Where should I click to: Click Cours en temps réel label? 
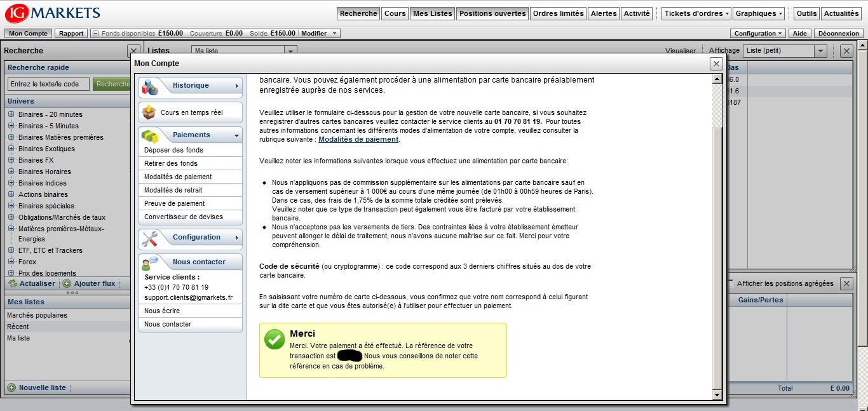pyautogui.click(x=192, y=112)
